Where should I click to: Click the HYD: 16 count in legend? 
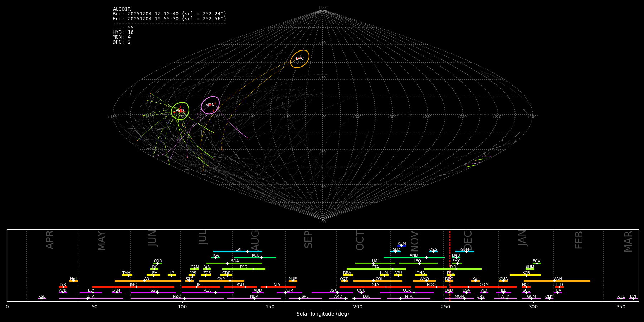coord(123,33)
